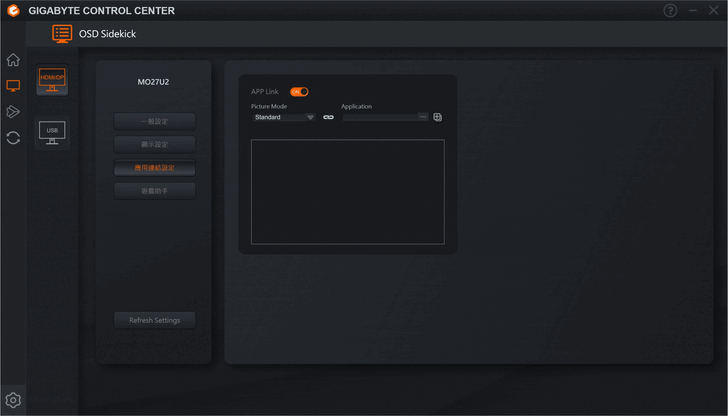Select the USB monitor connection

coord(52,133)
